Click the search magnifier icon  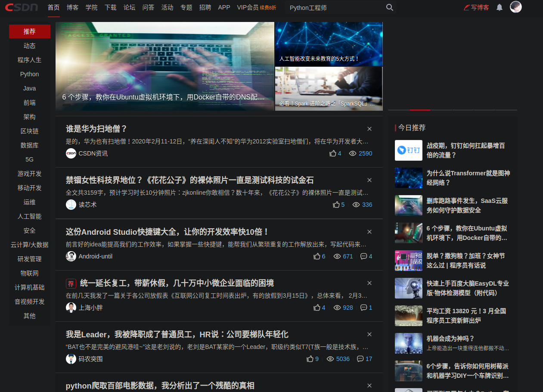pyautogui.click(x=390, y=7)
